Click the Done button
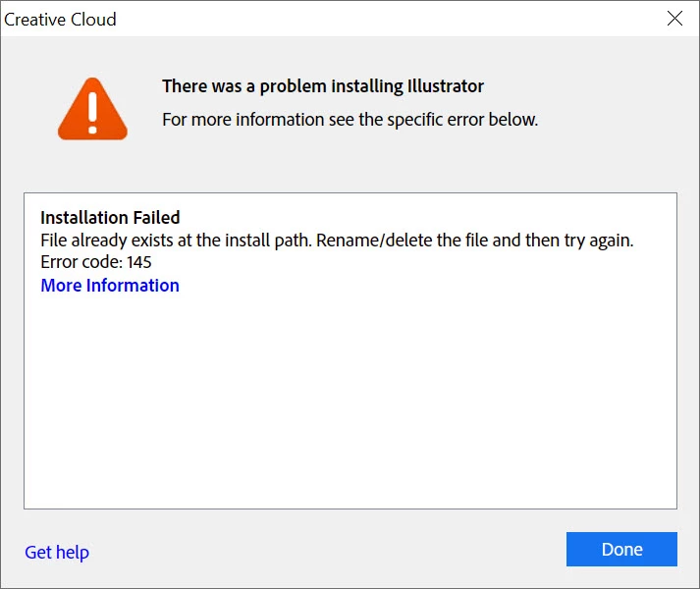Screen dimensions: 700x589 click(621, 549)
